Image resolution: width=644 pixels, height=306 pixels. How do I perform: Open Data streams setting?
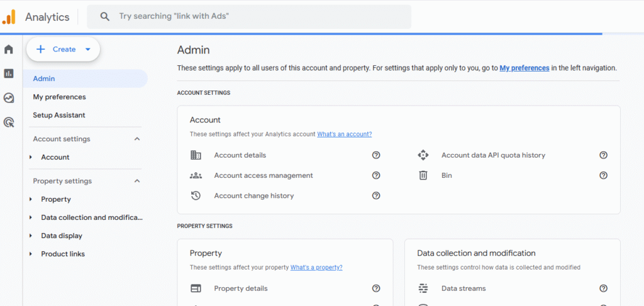[464, 288]
